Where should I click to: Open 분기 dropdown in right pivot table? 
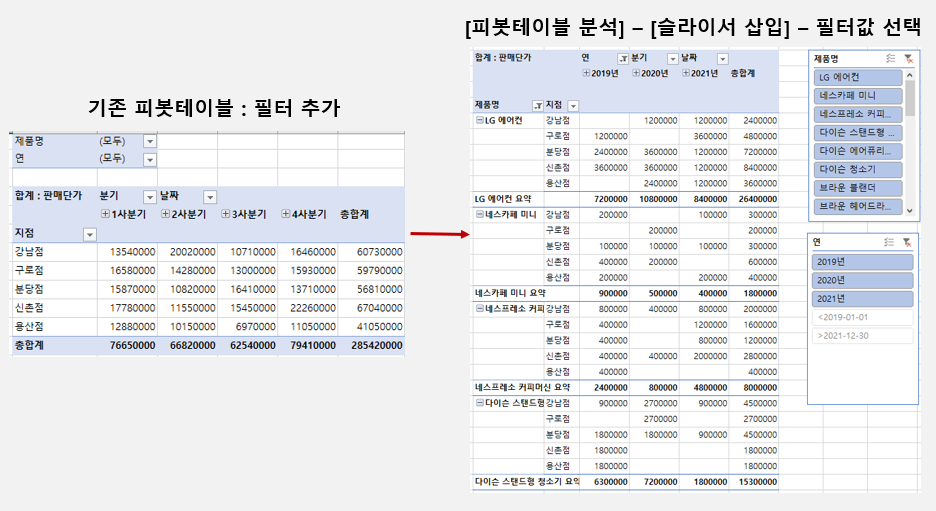point(673,59)
